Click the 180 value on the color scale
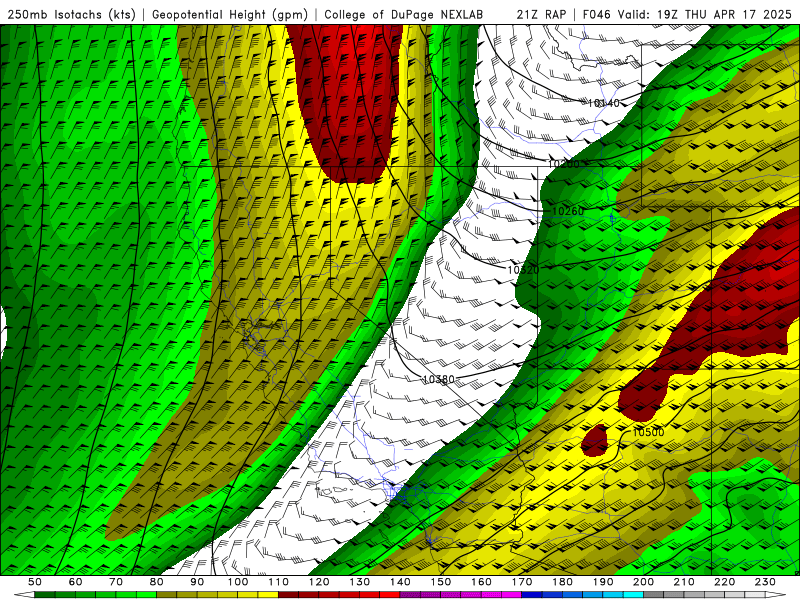800x600 pixels. click(x=562, y=582)
